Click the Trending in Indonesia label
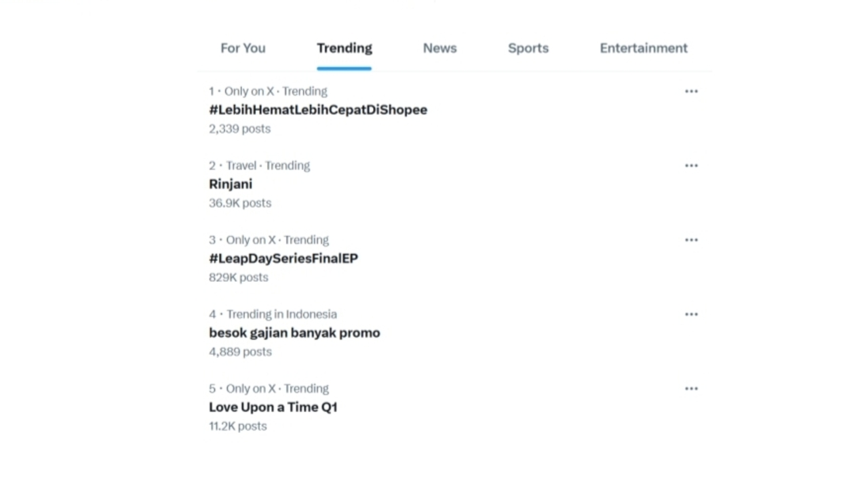This screenshot has width=868, height=488. (281, 314)
